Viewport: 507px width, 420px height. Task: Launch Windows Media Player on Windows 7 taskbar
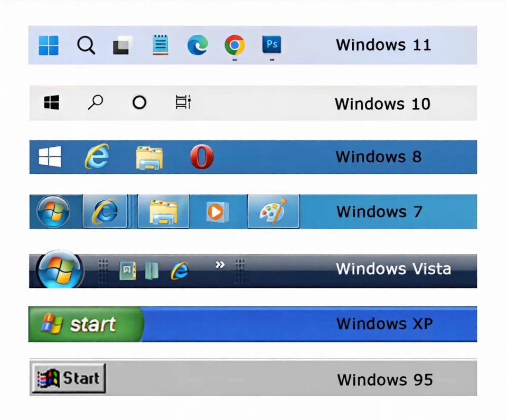coord(217,212)
